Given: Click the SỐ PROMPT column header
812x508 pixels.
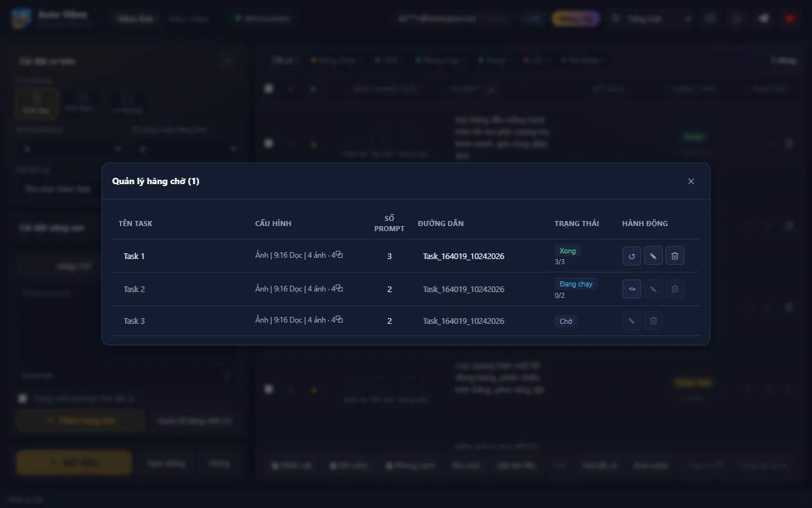Looking at the screenshot, I should [390, 224].
